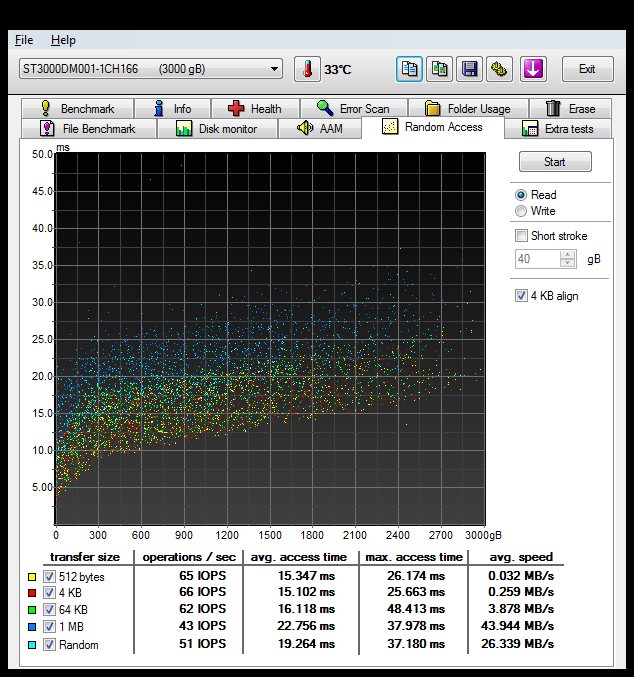Enable the Short stroke checkbox
Screen dimensions: 634x677
(521, 236)
